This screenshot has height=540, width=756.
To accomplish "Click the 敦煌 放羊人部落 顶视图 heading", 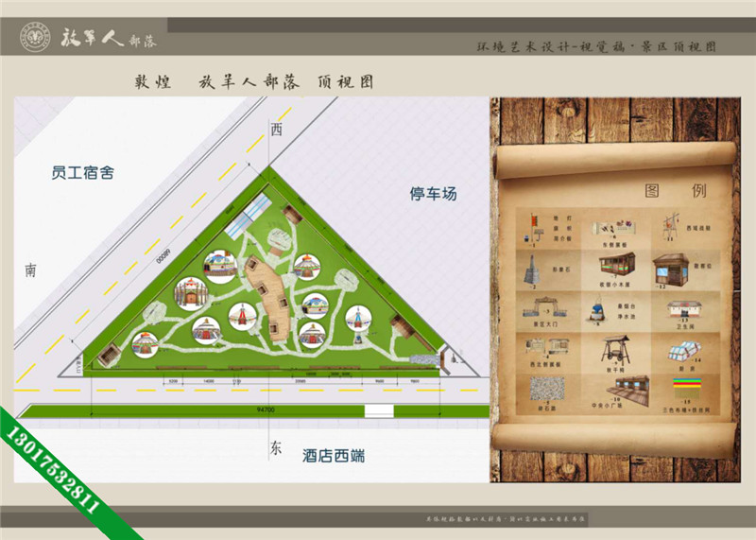I will (x=254, y=82).
